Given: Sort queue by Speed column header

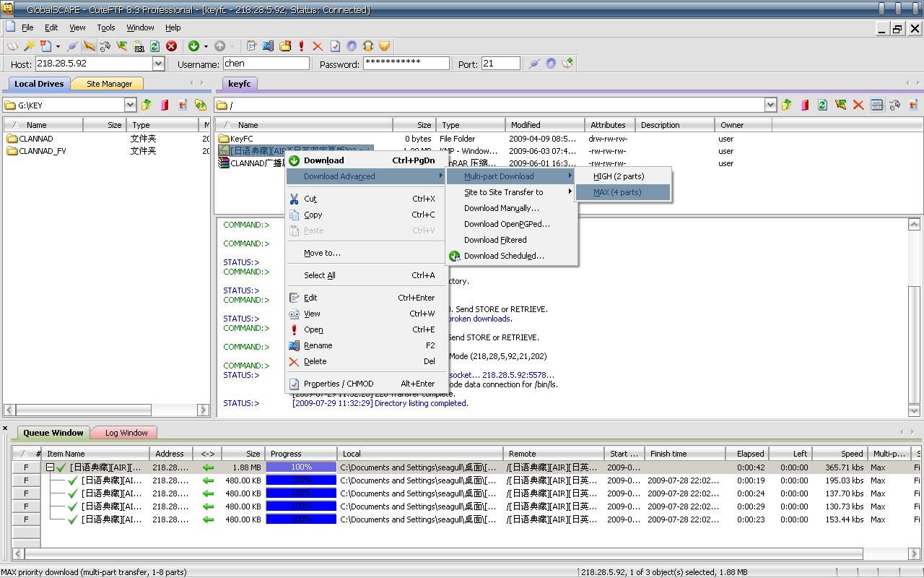Looking at the screenshot, I should coord(840,454).
